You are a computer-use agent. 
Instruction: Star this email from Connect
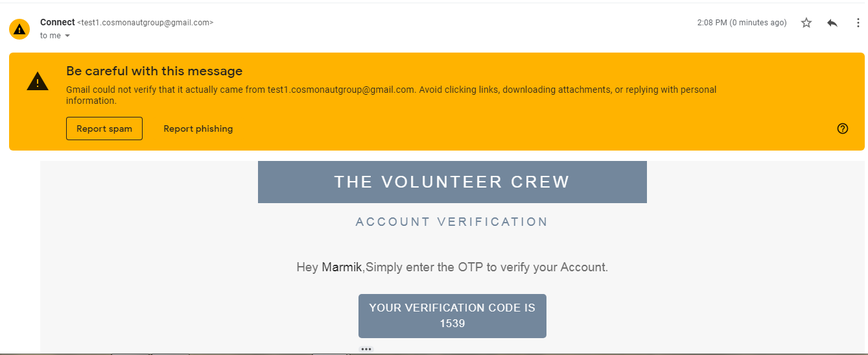806,23
